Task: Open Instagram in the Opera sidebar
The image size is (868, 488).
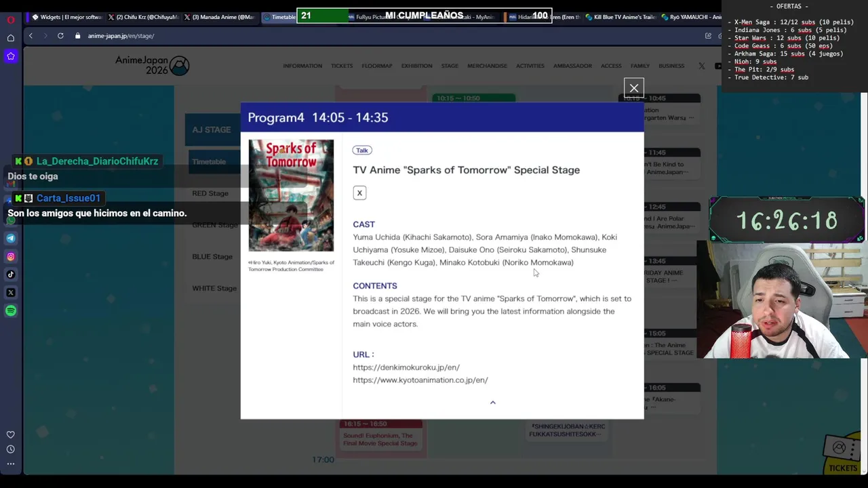Action: click(x=11, y=256)
